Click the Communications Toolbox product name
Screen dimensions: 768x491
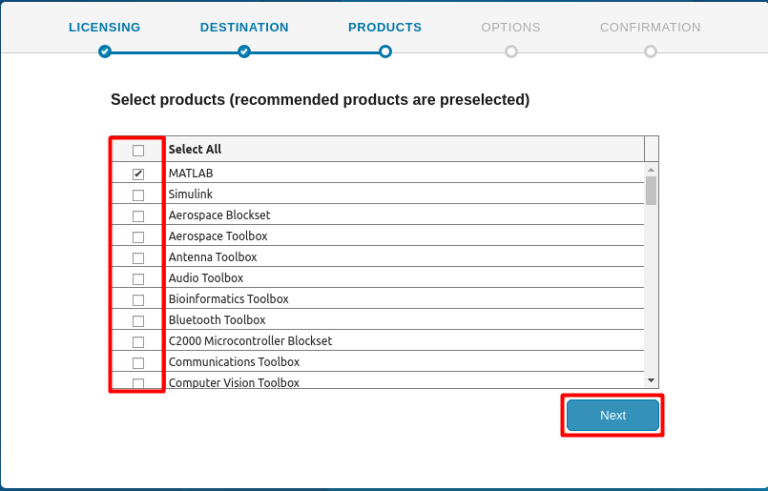pos(234,362)
